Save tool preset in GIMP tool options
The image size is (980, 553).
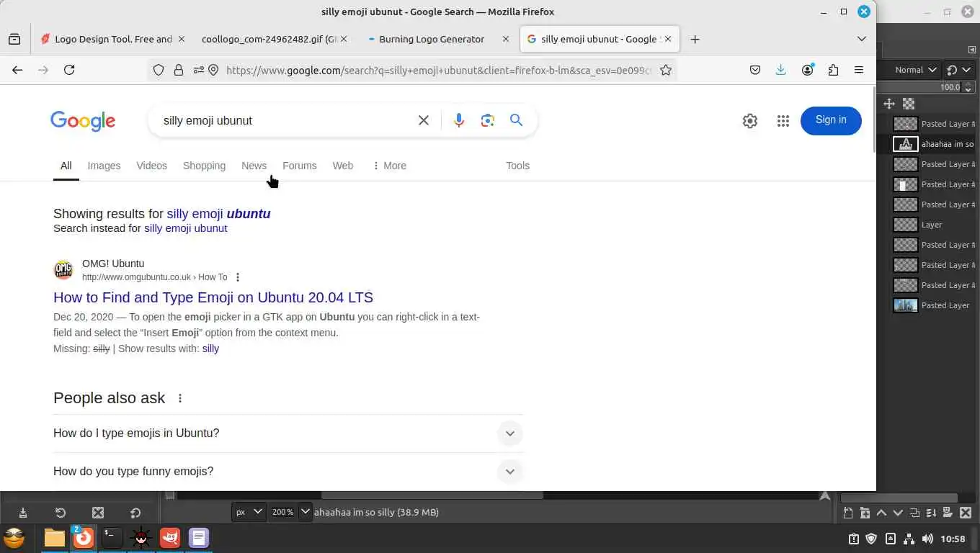23,513
